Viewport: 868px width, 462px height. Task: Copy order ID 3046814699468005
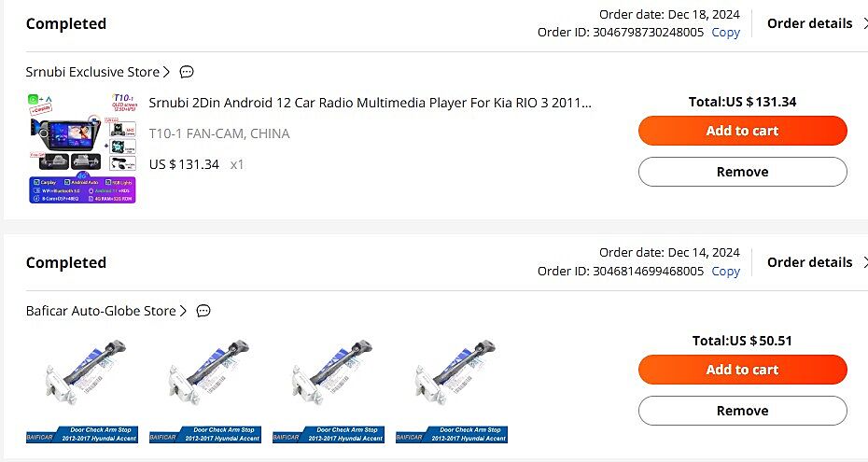[x=725, y=271]
